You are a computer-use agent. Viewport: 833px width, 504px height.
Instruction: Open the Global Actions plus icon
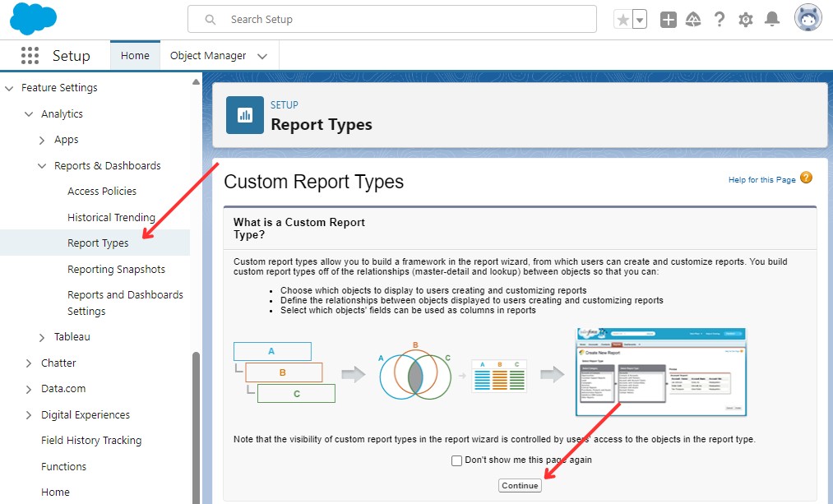(x=669, y=20)
